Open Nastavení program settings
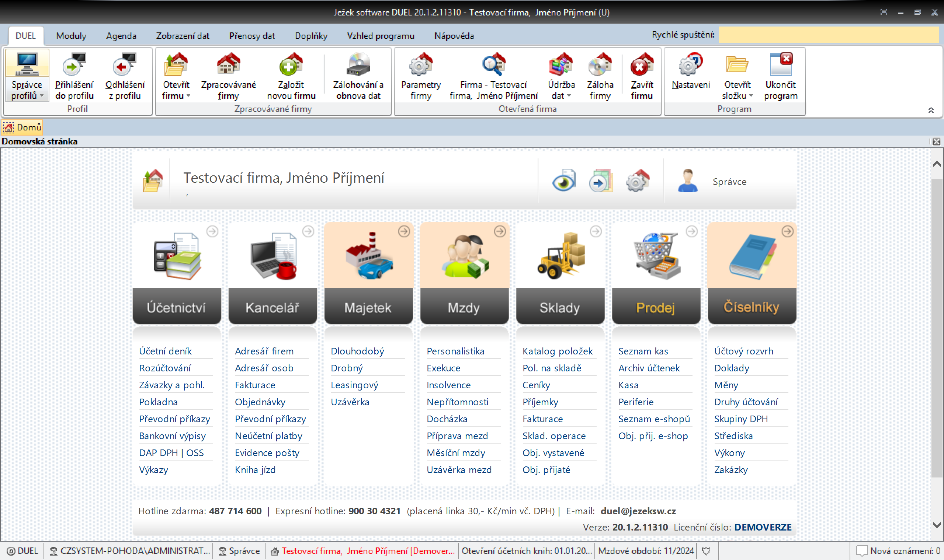Viewport: 944px width, 560px height. point(691,71)
